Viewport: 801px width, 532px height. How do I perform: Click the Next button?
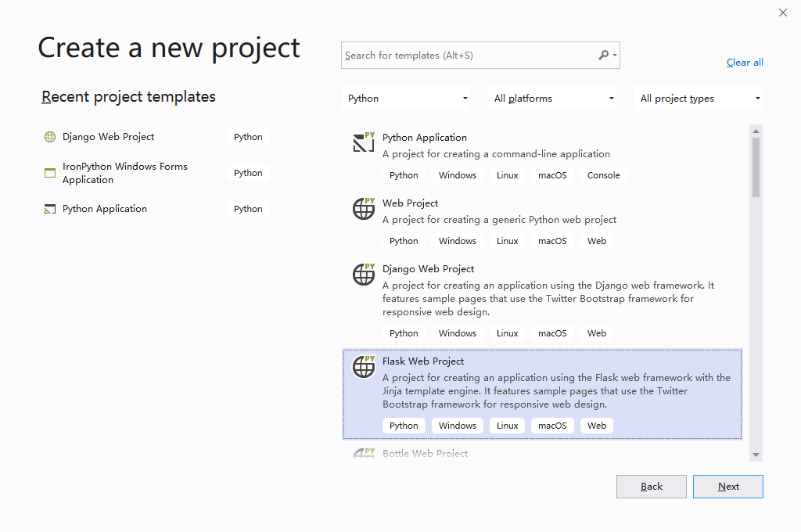[728, 487]
